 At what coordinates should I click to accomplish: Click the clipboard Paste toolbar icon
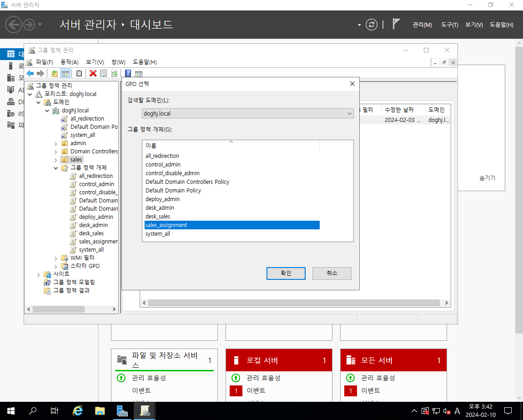(79, 73)
